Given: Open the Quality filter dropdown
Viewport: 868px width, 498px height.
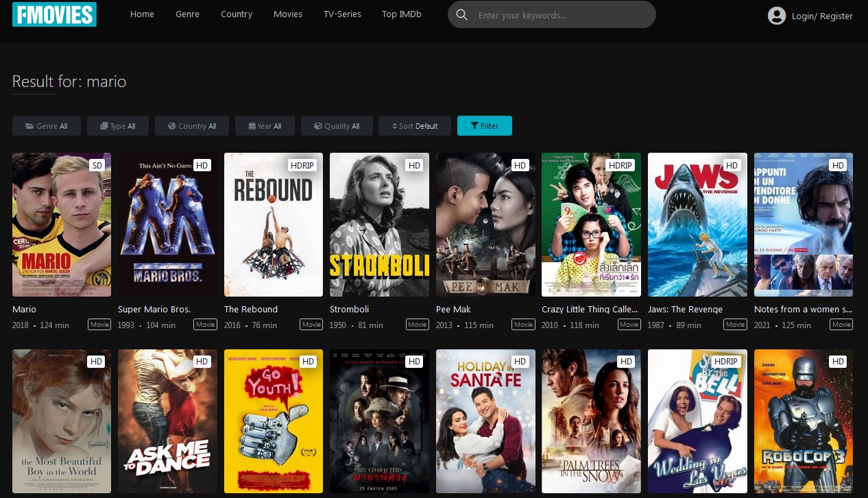Looking at the screenshot, I should click(337, 126).
